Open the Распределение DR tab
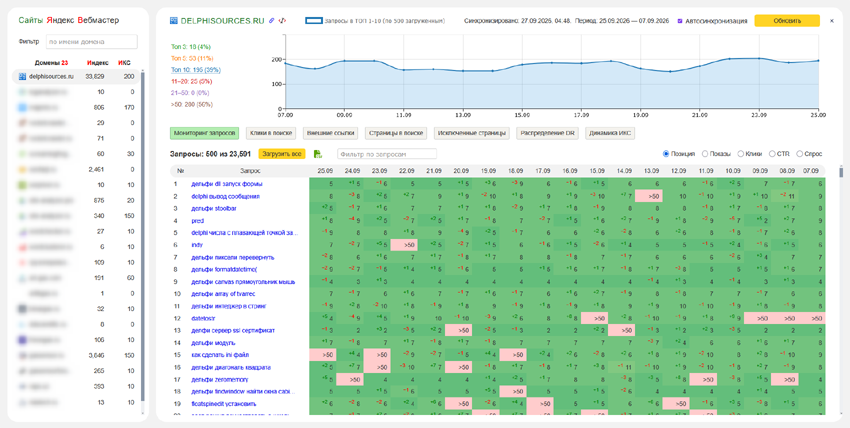850x428 pixels. coord(548,133)
